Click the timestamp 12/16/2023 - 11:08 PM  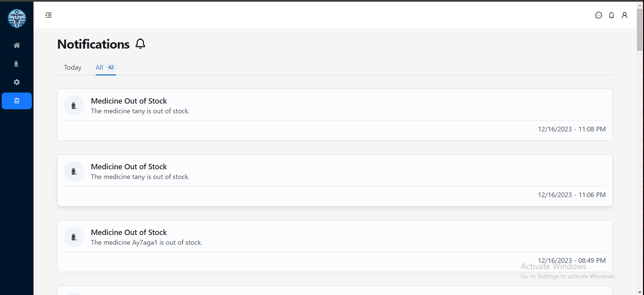coord(572,129)
